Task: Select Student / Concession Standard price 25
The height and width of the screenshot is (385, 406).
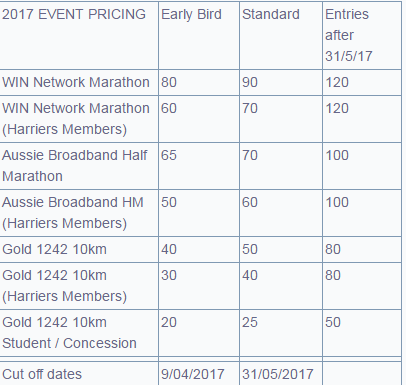Action: (250, 322)
